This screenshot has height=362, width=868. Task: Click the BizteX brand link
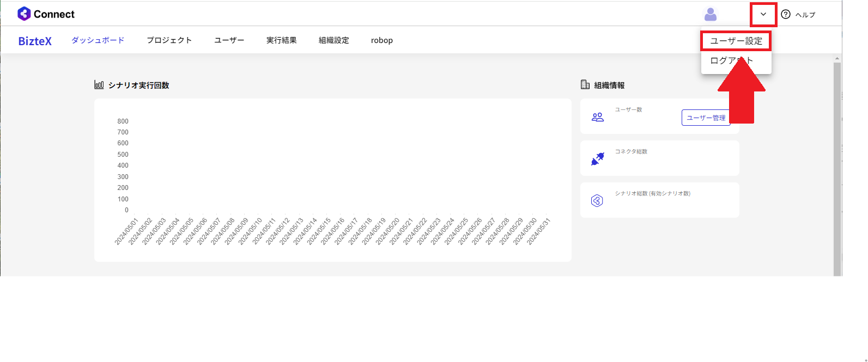(35, 41)
